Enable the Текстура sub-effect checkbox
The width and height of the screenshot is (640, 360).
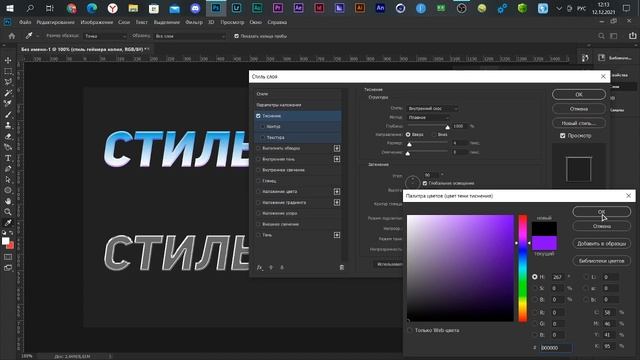(262, 138)
